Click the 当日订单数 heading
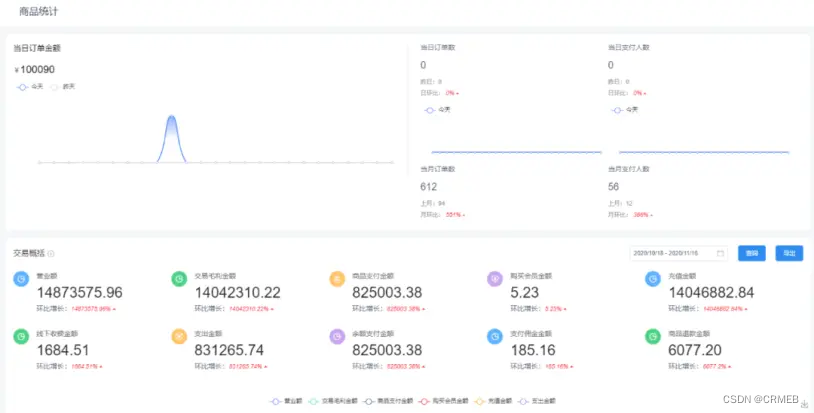 (438, 47)
